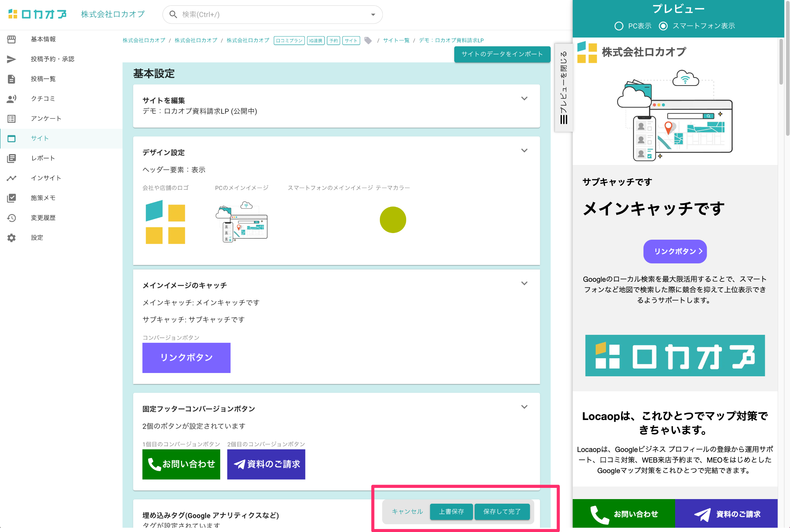This screenshot has height=532, width=790.
Task: Open the search box dropdown arrow
Action: 373,14
